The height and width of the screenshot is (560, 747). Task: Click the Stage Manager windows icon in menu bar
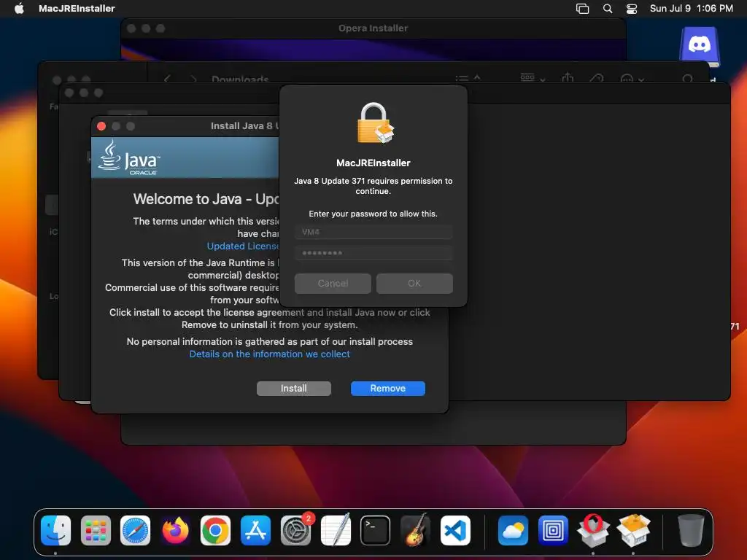pyautogui.click(x=582, y=8)
